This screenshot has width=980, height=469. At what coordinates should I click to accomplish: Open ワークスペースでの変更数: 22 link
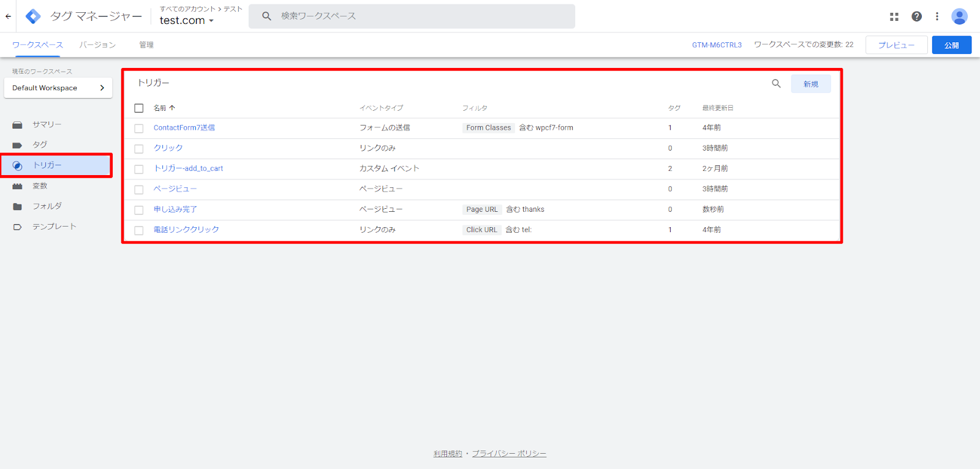(804, 45)
